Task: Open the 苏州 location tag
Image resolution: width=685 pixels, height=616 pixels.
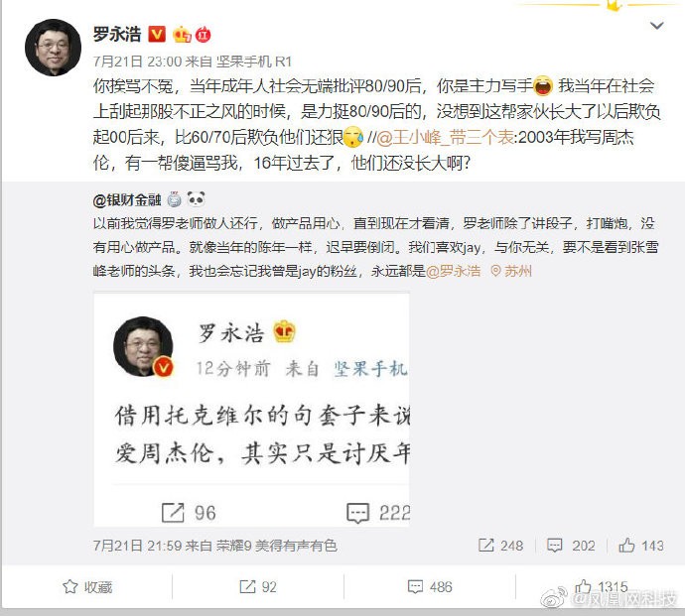Action: pyautogui.click(x=511, y=271)
